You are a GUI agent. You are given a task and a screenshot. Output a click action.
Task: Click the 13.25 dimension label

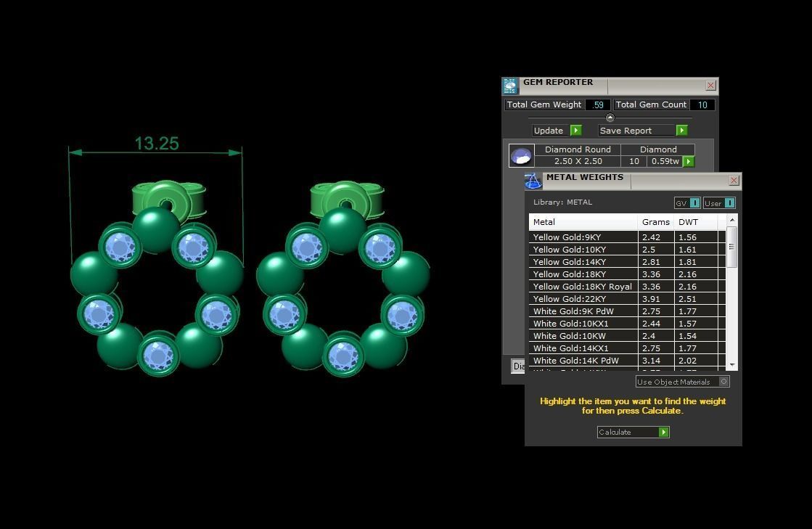coord(157,144)
